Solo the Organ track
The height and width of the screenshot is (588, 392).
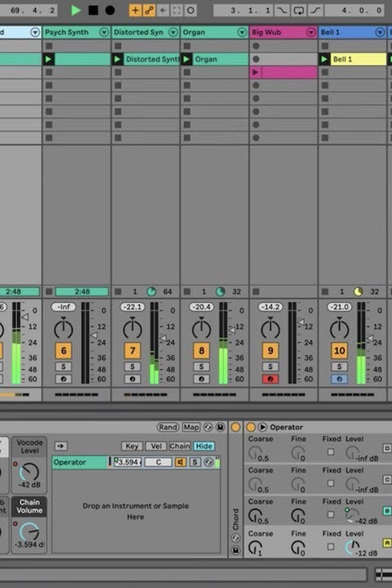(202, 367)
